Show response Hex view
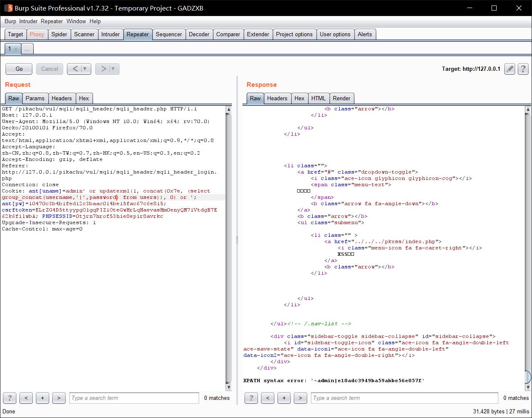The height and width of the screenshot is (418, 532). 300,98
